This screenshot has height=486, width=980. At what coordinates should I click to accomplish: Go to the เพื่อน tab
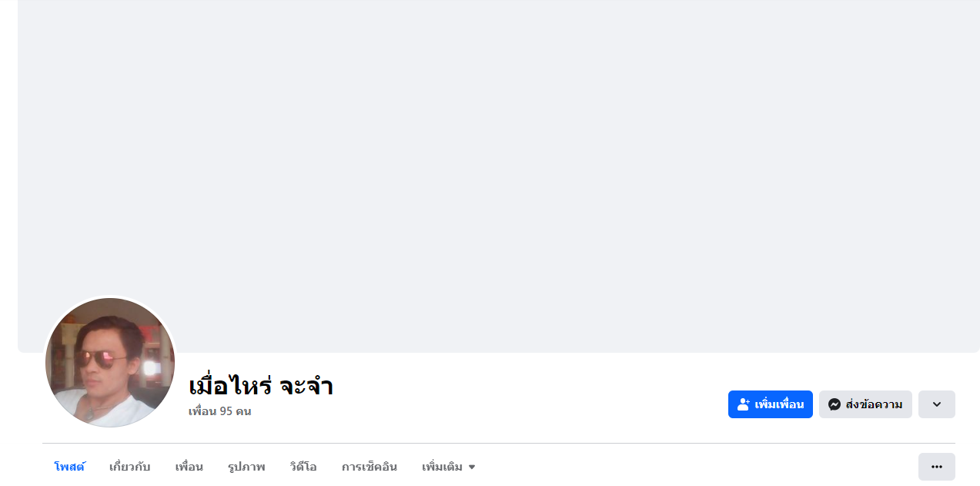pos(189,467)
